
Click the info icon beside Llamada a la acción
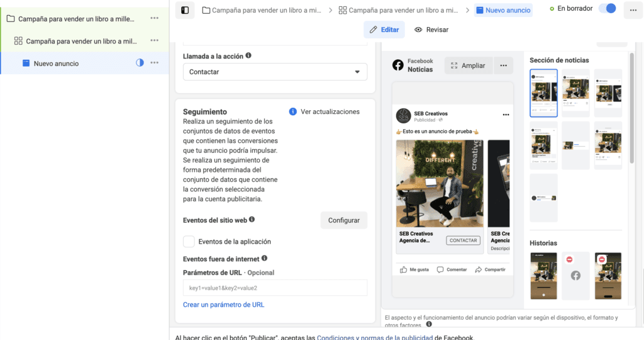tap(248, 56)
